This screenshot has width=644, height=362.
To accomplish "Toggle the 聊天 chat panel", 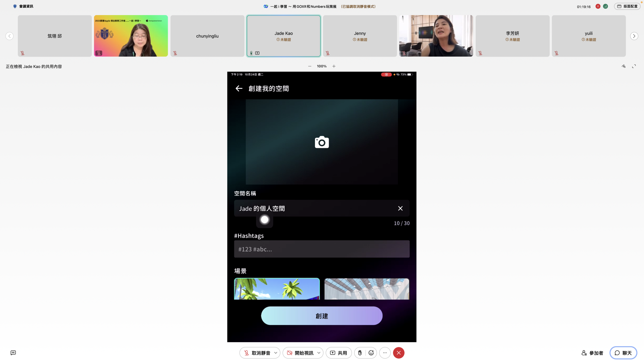I will click(x=623, y=353).
